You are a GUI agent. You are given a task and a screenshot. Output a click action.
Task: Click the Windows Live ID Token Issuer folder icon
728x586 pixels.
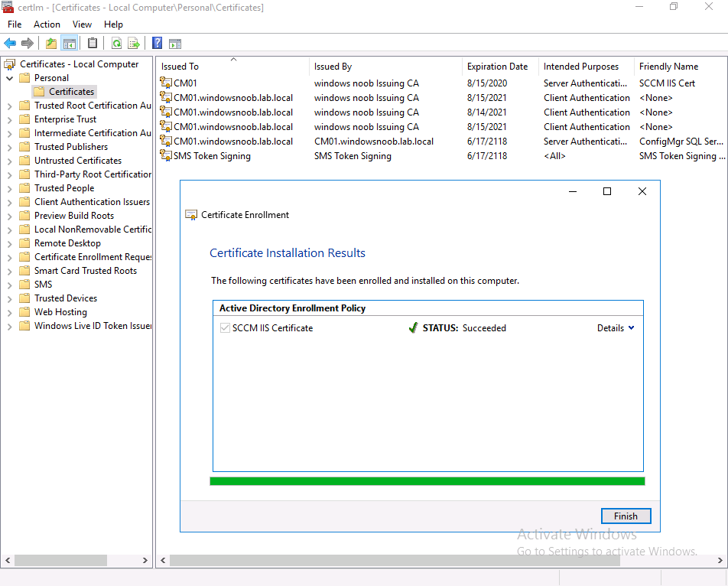coord(24,326)
